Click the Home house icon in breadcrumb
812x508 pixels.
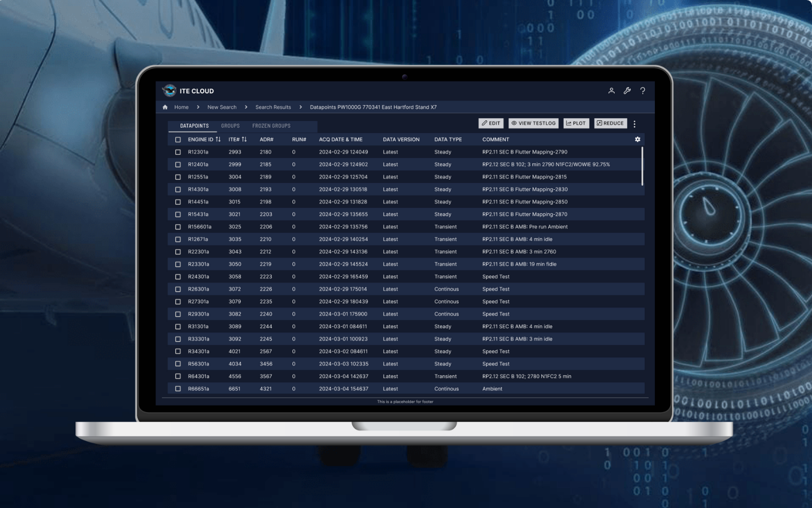tap(165, 107)
